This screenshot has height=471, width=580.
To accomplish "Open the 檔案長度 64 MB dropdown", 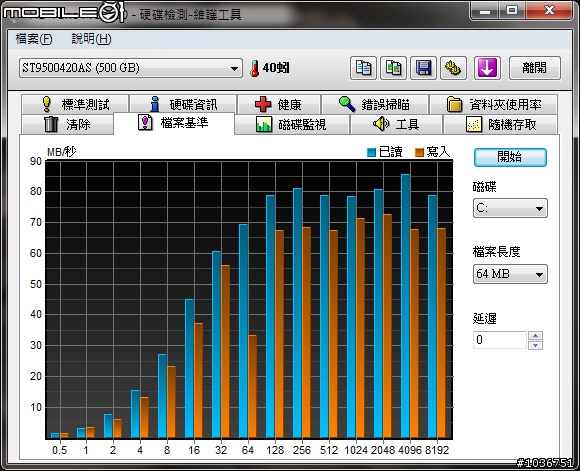I will pos(510,274).
